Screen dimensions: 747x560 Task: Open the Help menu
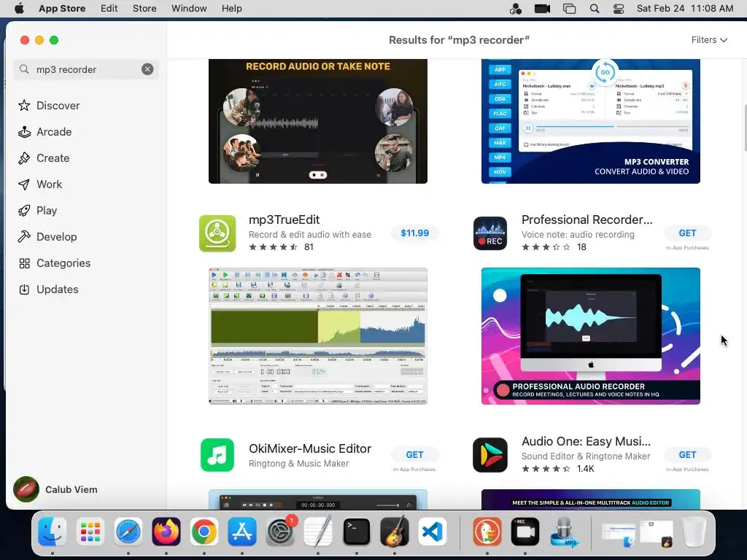[231, 8]
